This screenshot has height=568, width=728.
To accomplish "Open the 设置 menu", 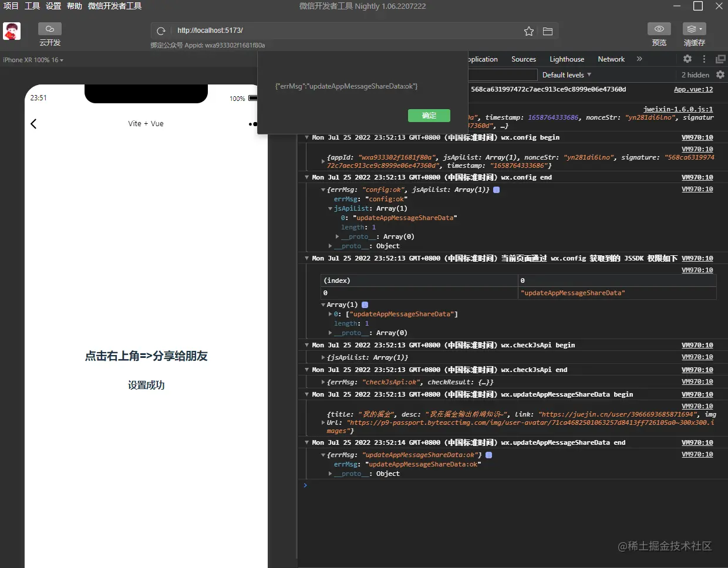I will [53, 6].
